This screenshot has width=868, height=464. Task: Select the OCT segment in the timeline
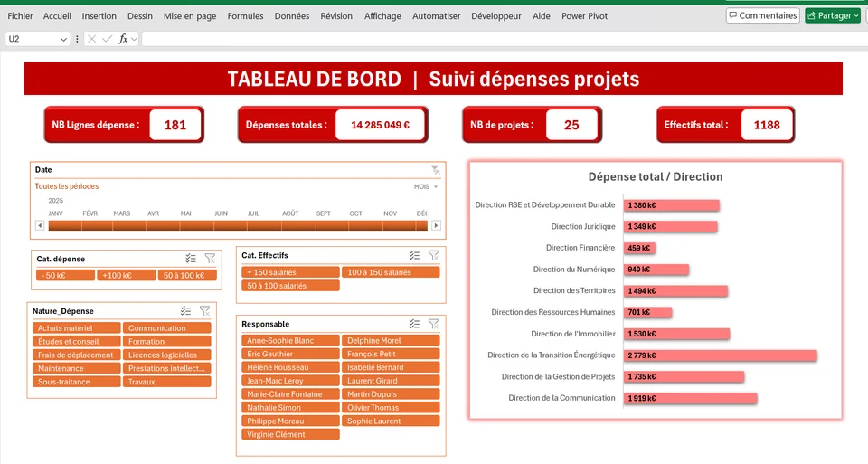tap(365, 225)
